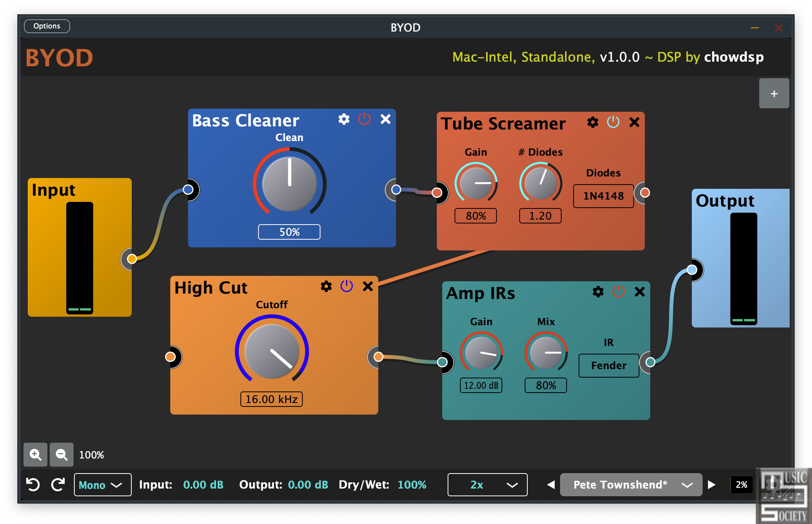Click the Amp IRs Mix knob
This screenshot has width=812, height=524.
[546, 353]
